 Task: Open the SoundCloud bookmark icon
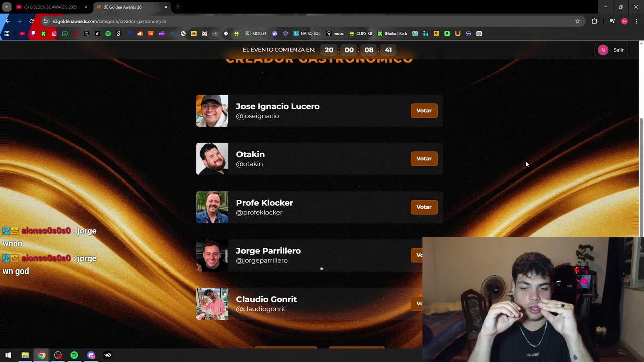point(151,34)
